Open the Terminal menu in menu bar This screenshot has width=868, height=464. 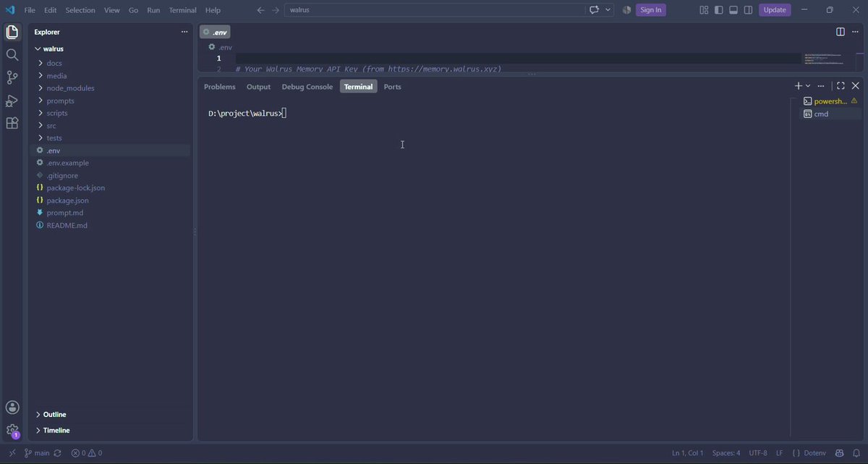[182, 10]
